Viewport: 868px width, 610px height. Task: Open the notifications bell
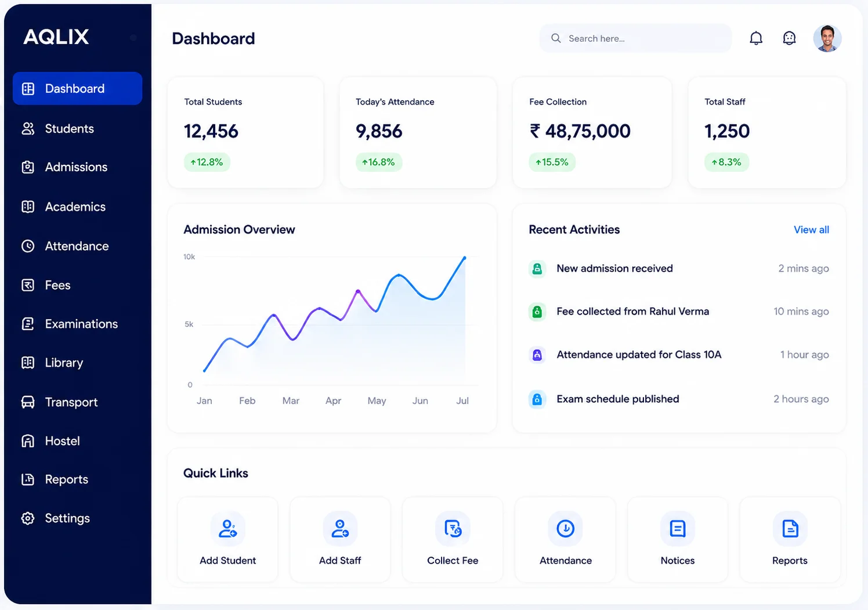coord(756,38)
